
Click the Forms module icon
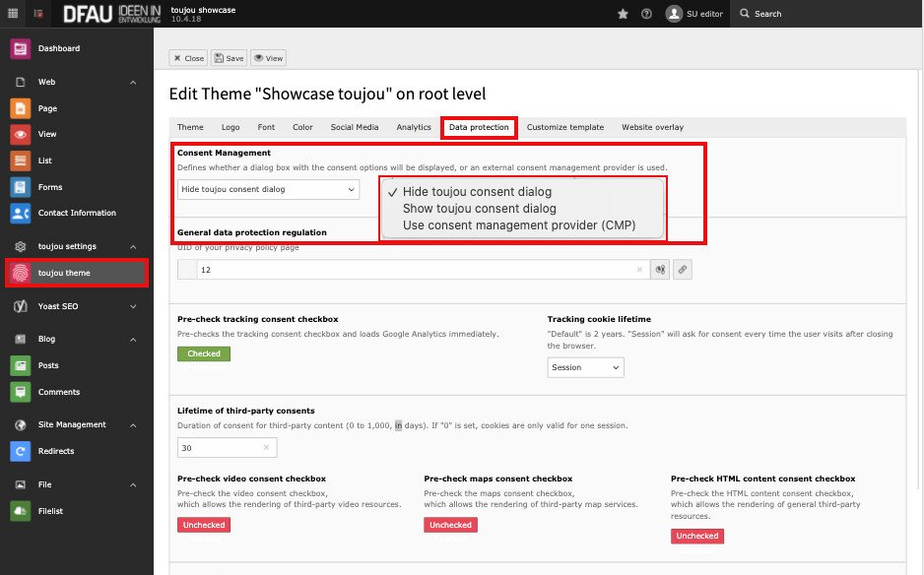click(x=20, y=186)
